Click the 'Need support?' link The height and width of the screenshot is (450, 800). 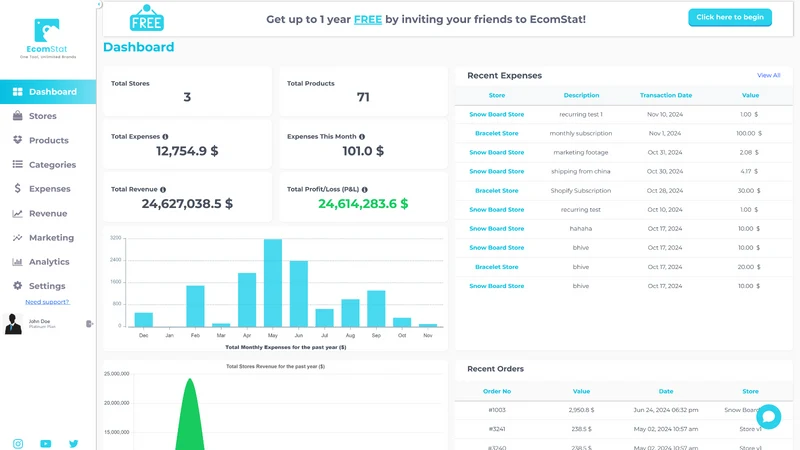[47, 302]
